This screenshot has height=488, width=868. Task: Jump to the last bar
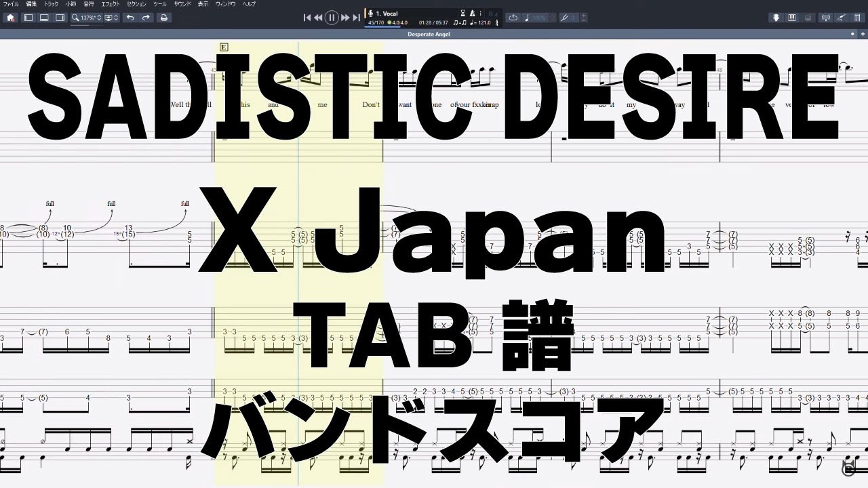tap(356, 18)
